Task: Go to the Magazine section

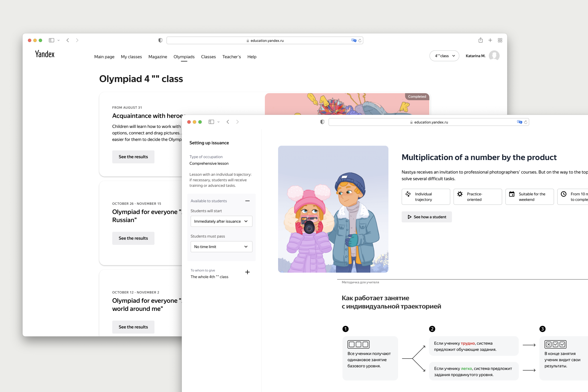Action: 158,57
